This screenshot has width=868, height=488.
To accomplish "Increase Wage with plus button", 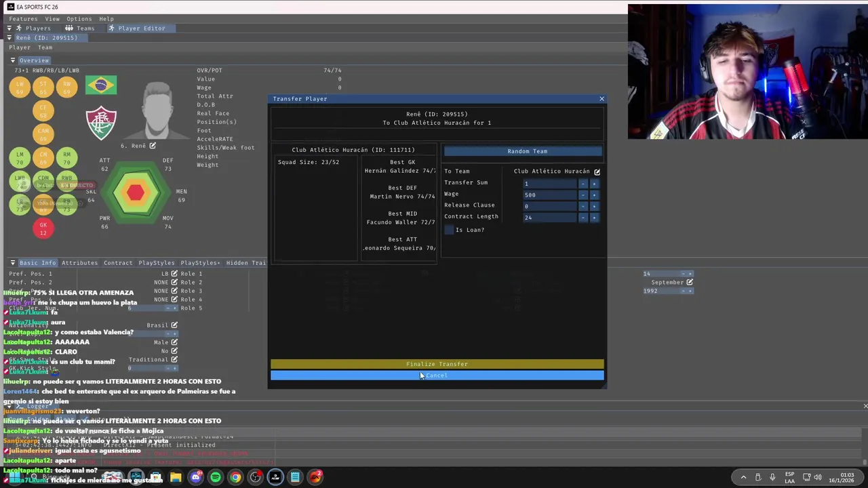I will pos(594,195).
